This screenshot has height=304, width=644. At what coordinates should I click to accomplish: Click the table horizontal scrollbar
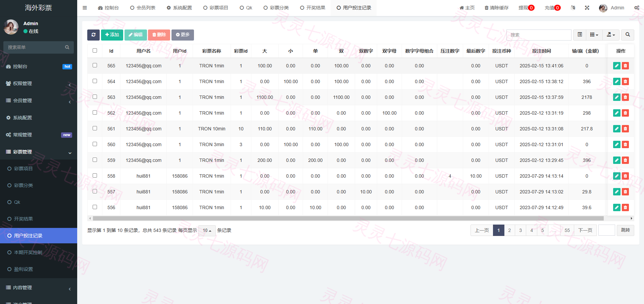[x=348, y=218]
